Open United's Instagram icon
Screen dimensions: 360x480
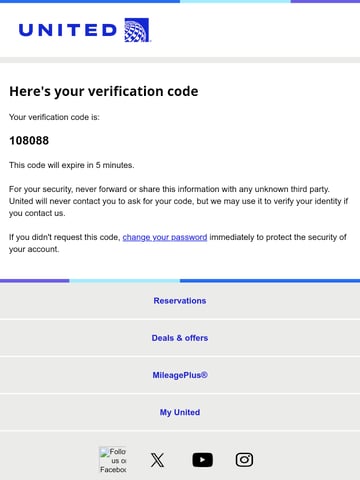coord(244,460)
